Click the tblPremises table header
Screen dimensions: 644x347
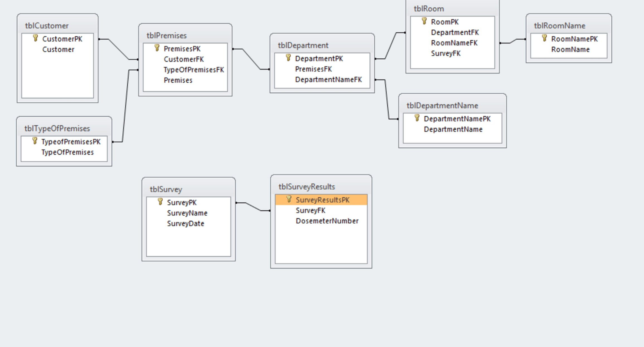(x=167, y=35)
